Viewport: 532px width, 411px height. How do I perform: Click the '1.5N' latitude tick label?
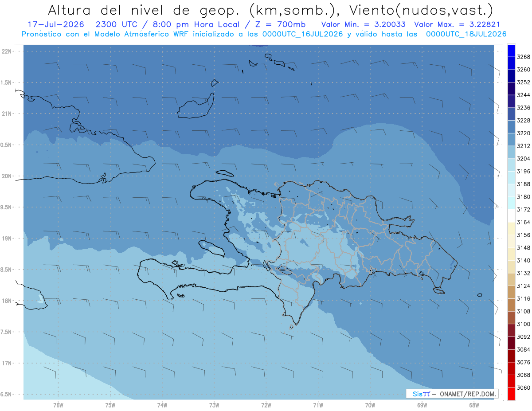point(6,82)
